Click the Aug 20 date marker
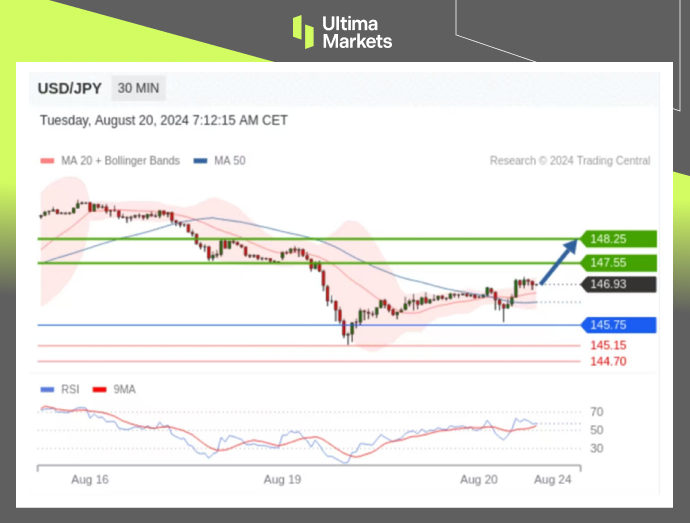This screenshot has width=690, height=523. click(x=478, y=480)
